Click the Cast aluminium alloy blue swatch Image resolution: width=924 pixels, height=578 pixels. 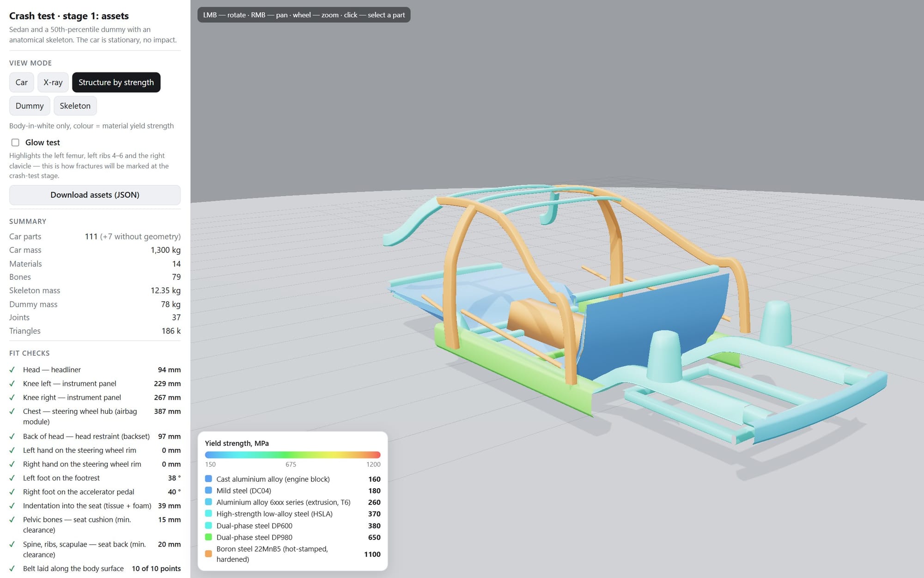tap(208, 479)
